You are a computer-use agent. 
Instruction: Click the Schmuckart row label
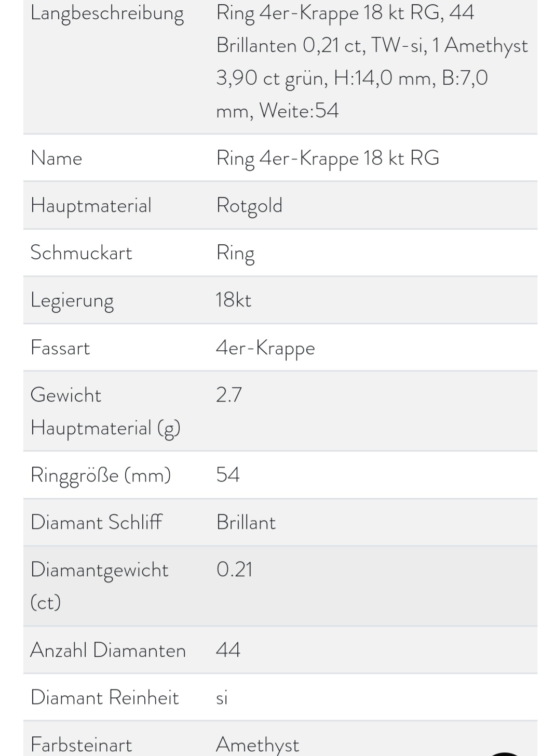tap(81, 253)
